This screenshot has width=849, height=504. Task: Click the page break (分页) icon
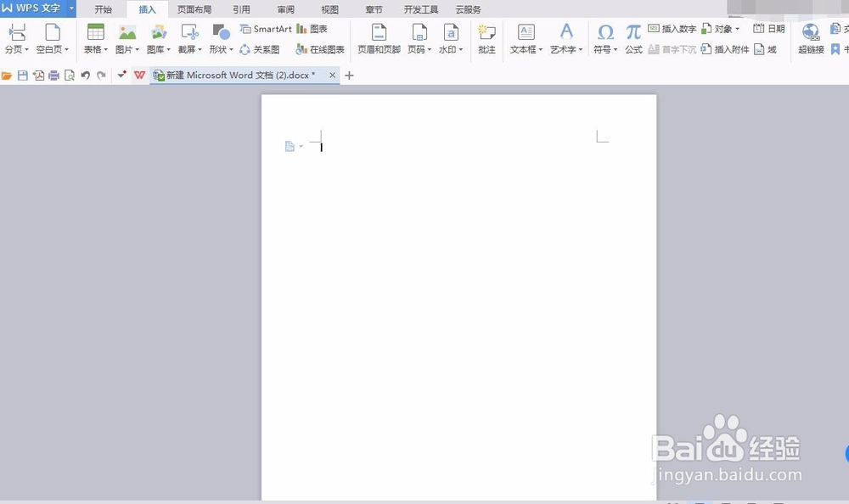(17, 33)
